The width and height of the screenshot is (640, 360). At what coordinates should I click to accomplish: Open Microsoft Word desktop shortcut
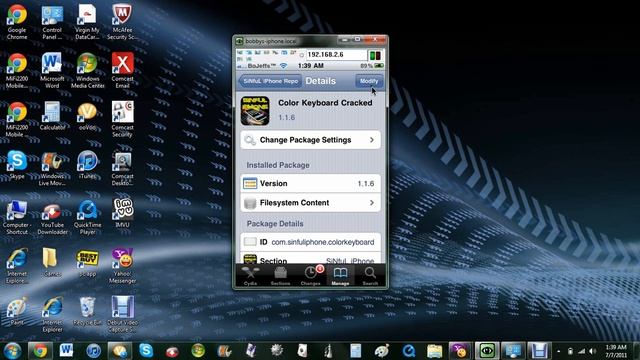pos(52,71)
